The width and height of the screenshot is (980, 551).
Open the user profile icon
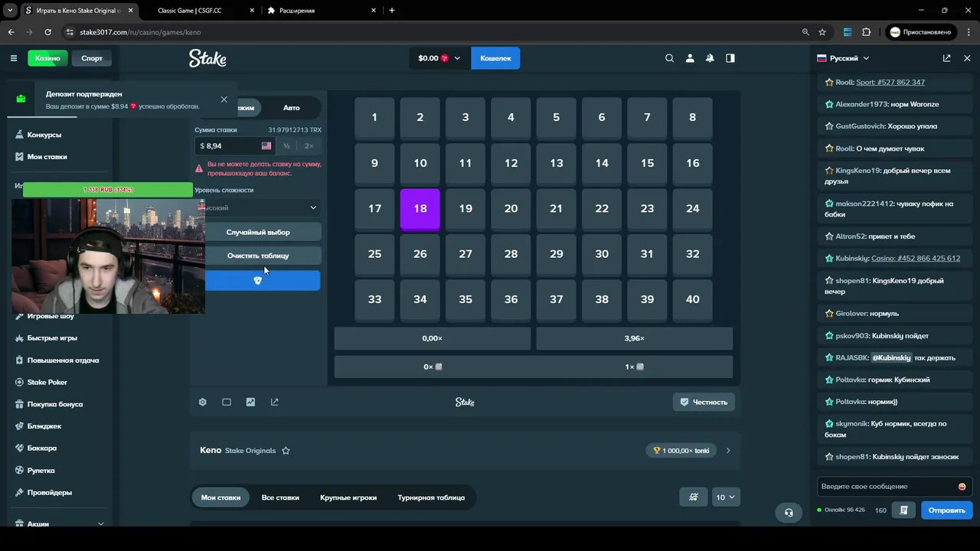[690, 58]
